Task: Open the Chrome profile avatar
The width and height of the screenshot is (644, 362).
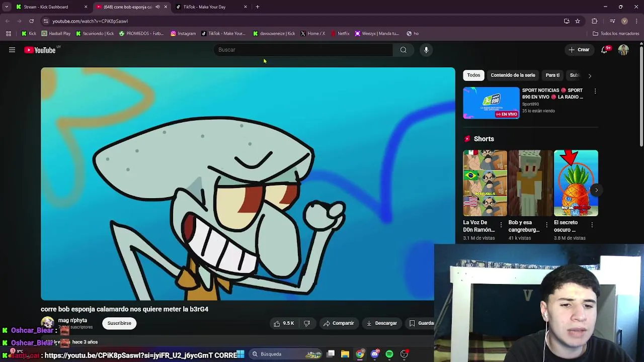Action: tap(624, 21)
